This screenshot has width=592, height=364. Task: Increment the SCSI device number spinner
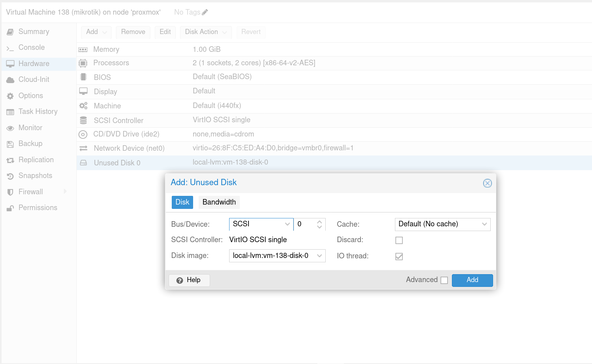click(x=319, y=222)
